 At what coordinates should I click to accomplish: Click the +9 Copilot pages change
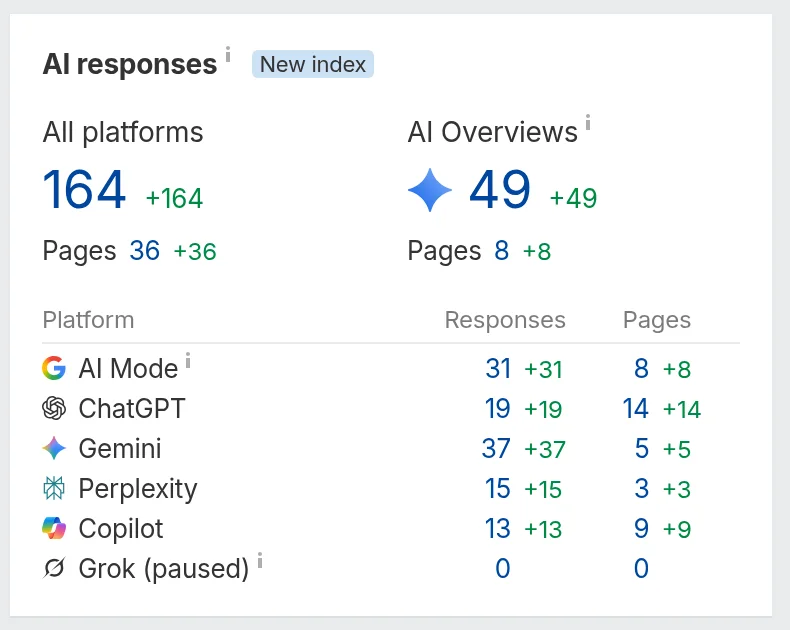pyautogui.click(x=677, y=529)
